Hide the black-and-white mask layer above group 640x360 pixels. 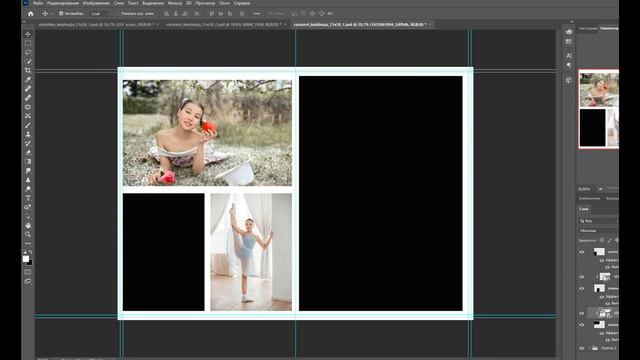click(x=582, y=325)
